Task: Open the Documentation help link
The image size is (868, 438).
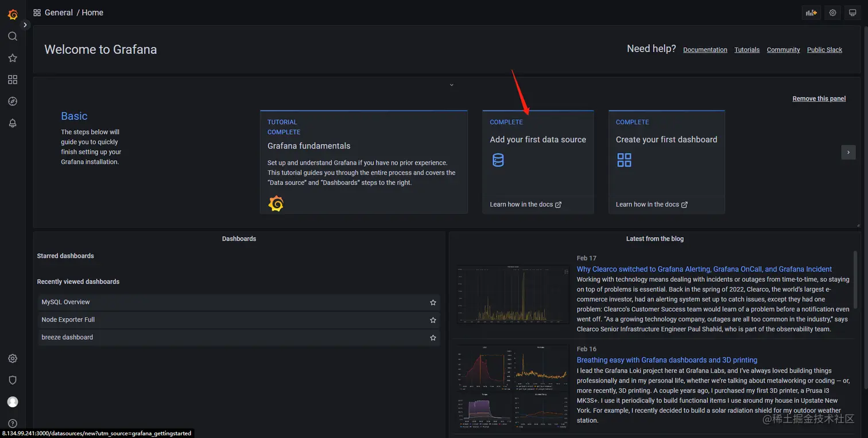Action: (705, 50)
